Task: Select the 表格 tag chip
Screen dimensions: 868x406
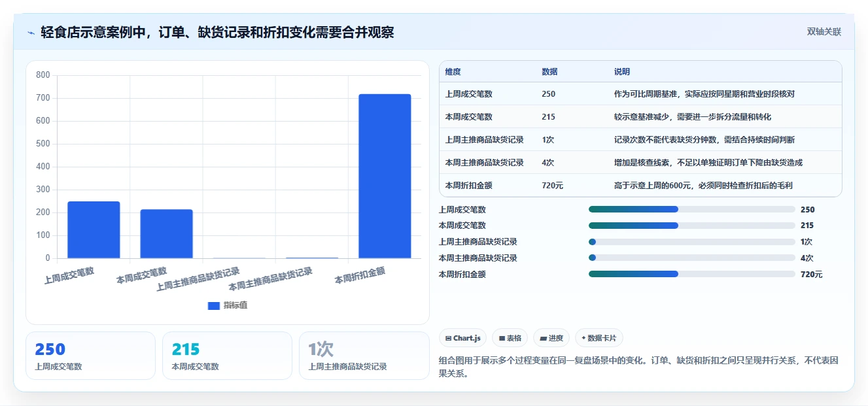Action: 510,338
